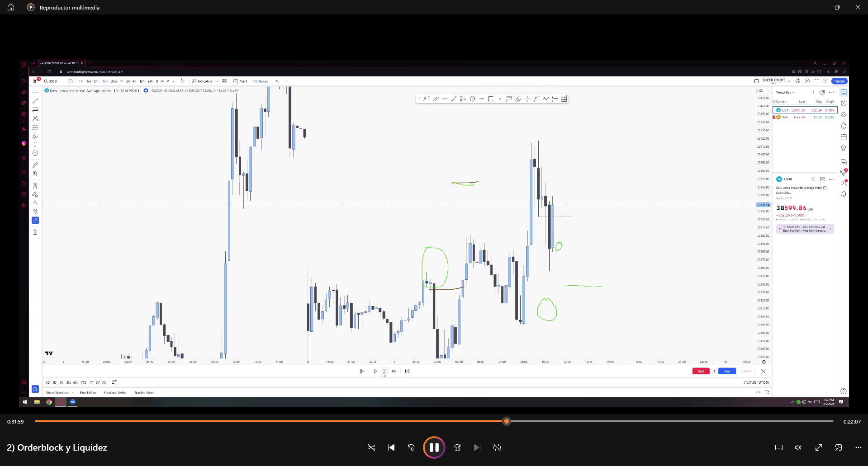
Task: Open the calendar icon in right sidebar
Action: point(844,137)
